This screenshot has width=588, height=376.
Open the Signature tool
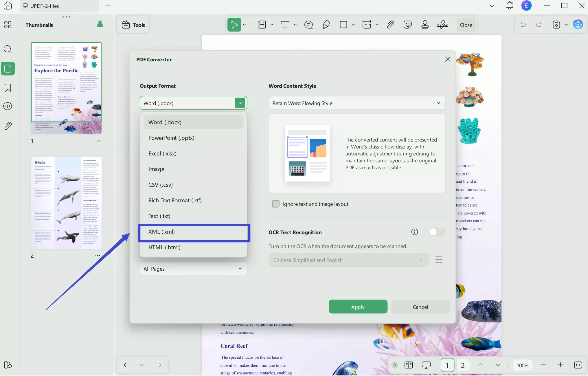click(x=442, y=25)
